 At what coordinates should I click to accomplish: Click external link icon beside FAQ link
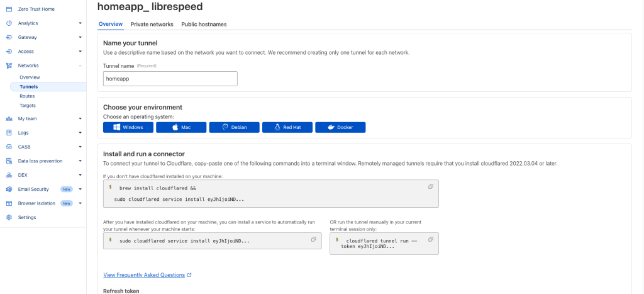tap(189, 275)
